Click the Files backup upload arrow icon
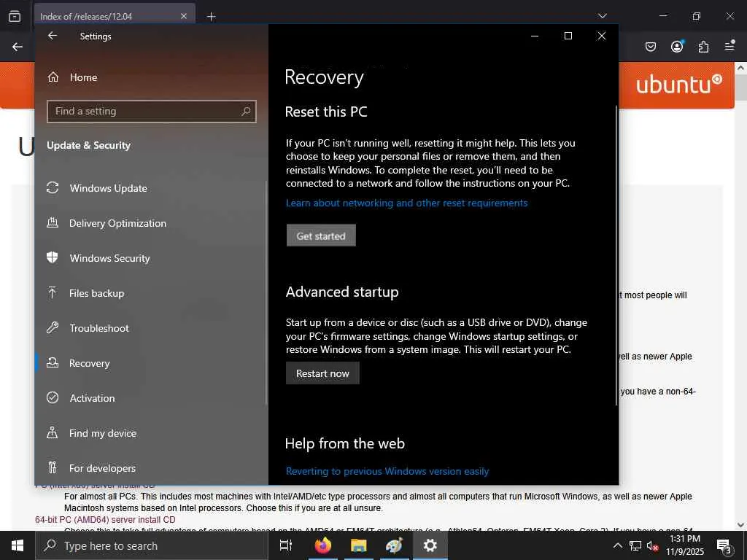Image resolution: width=747 pixels, height=560 pixels. [x=53, y=292]
